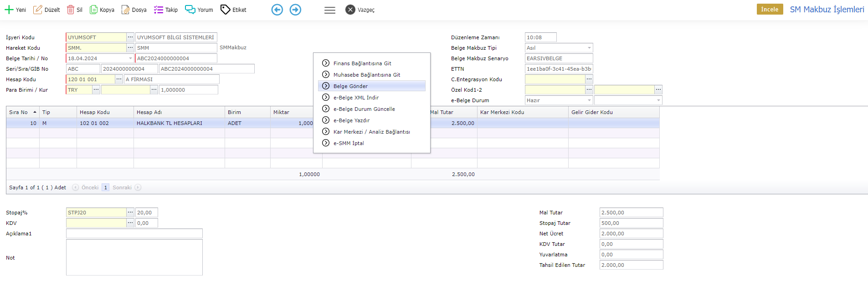Image resolution: width=868 pixels, height=281 pixels.
Task: Open Stopaj% lookup ellipsis button
Action: (130, 212)
